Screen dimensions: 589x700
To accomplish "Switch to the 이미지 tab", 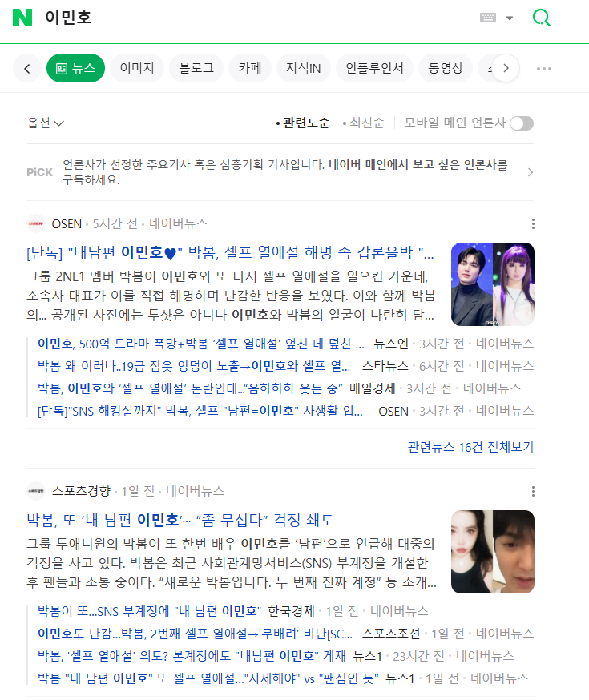I will (x=137, y=68).
